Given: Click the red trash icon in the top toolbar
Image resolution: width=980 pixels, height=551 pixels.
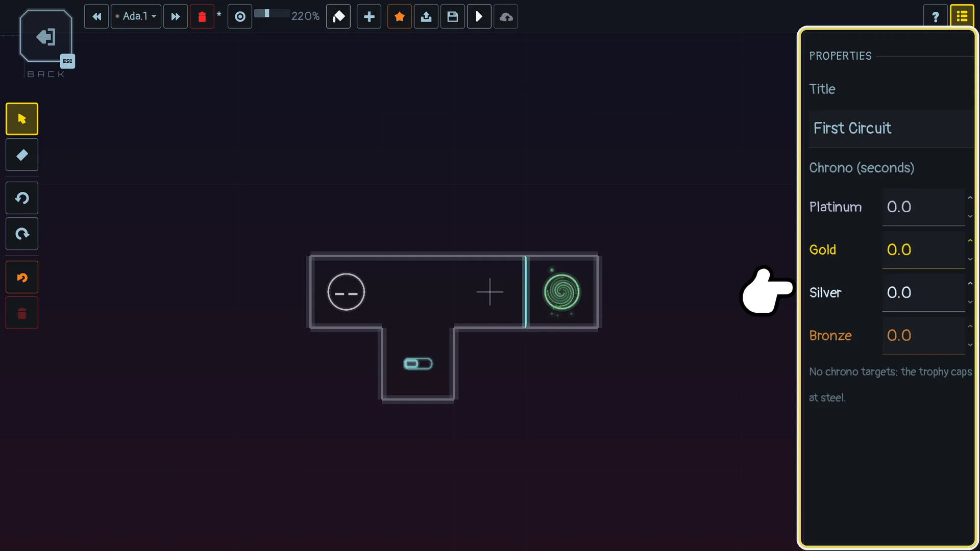Looking at the screenshot, I should [202, 16].
